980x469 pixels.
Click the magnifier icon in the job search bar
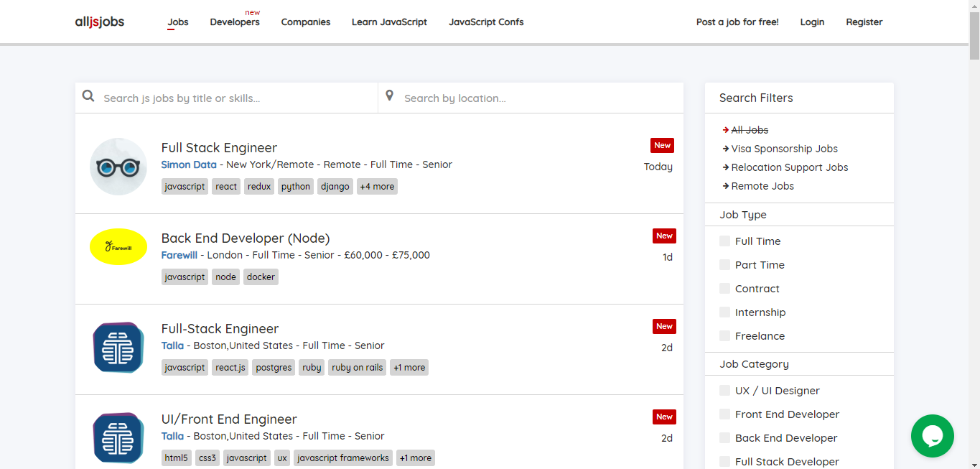[88, 96]
